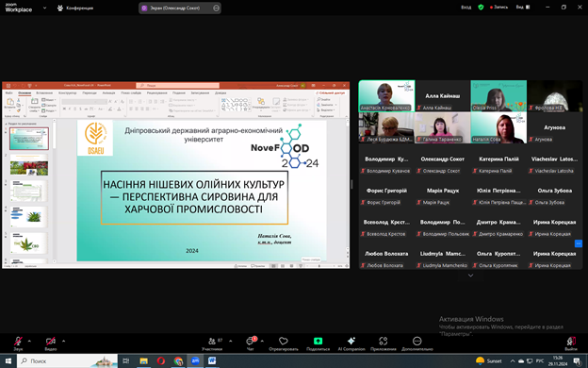Switch to Zoom app on taskbar
This screenshot has width=588, height=368.
point(195,360)
